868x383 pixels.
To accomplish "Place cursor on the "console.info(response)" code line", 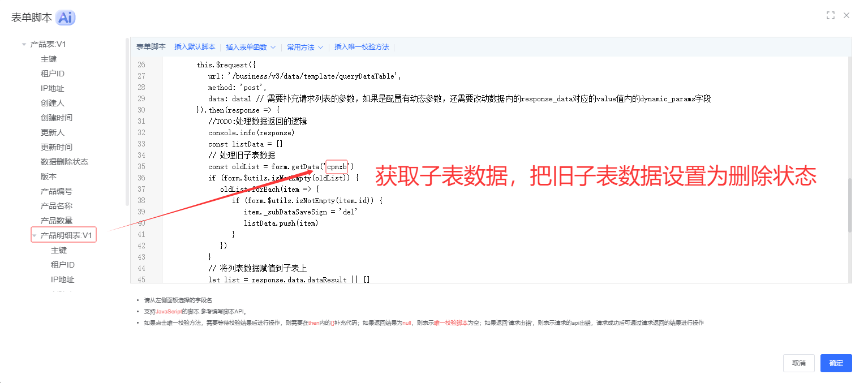I will 251,132.
